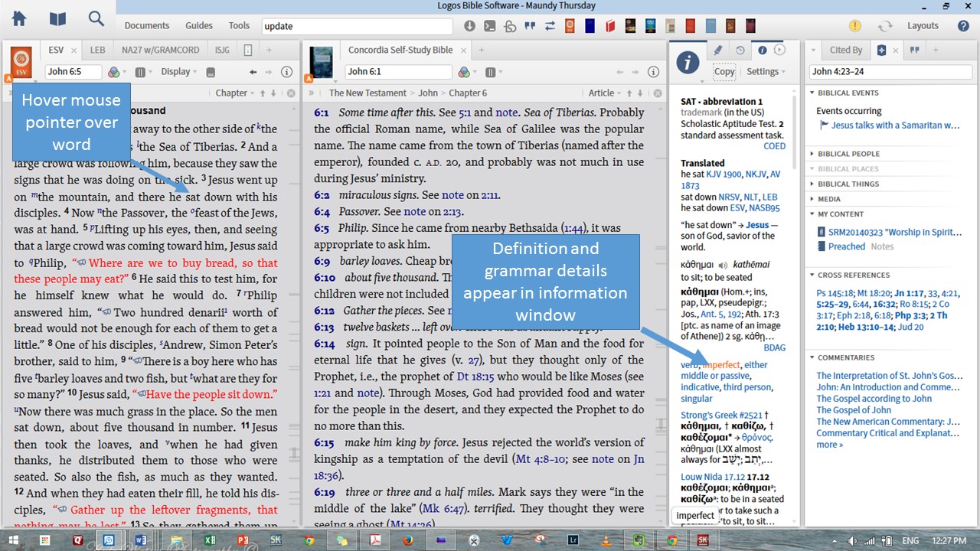Open the command terminal shortcut icon
Viewport: 980px width, 551px height.
489,25
